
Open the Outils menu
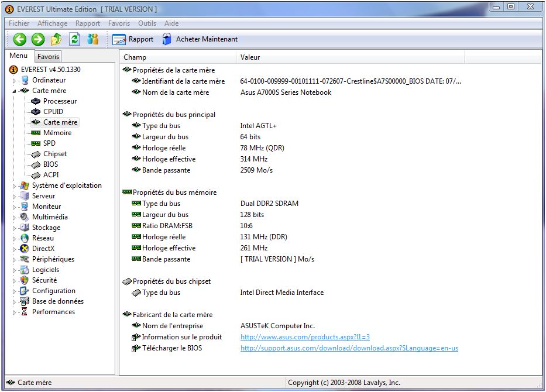click(147, 23)
